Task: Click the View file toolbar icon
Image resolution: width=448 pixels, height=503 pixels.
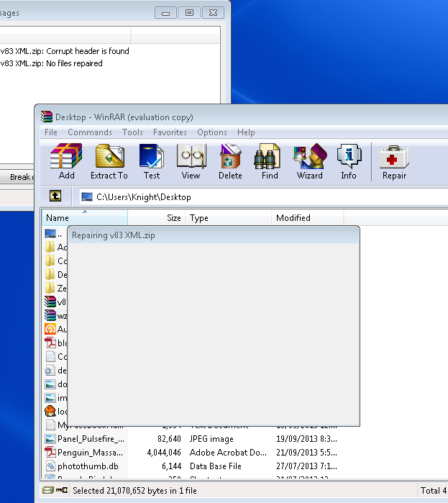Action: tap(191, 156)
